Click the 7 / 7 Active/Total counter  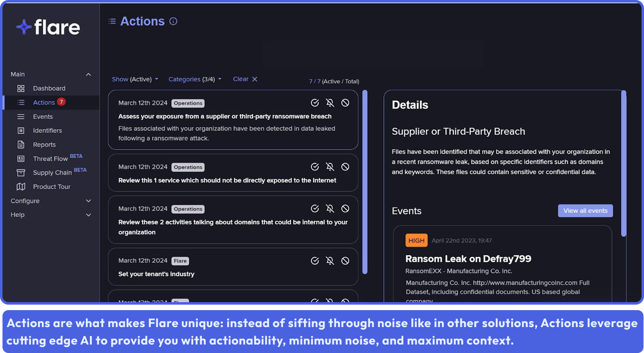point(334,81)
